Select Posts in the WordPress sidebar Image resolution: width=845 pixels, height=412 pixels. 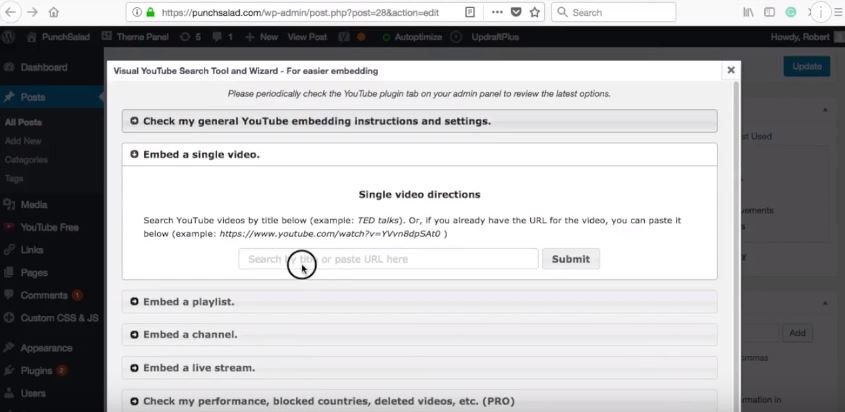52,97
